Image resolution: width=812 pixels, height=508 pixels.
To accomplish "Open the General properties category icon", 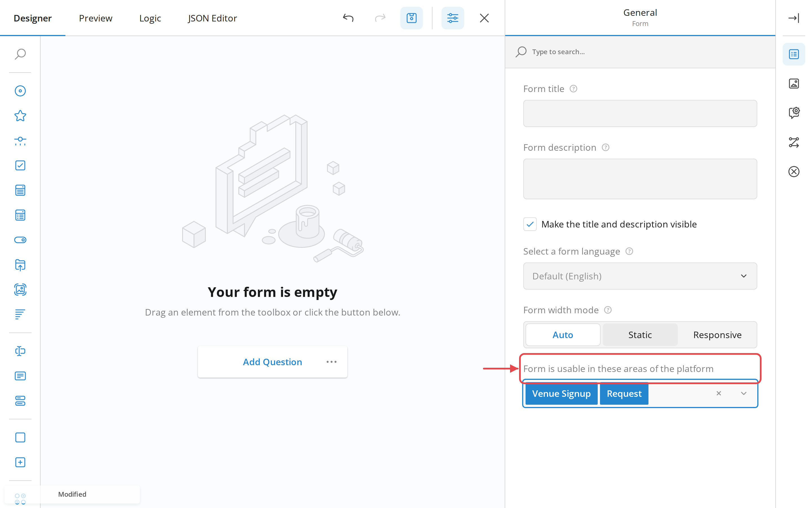I will [794, 54].
